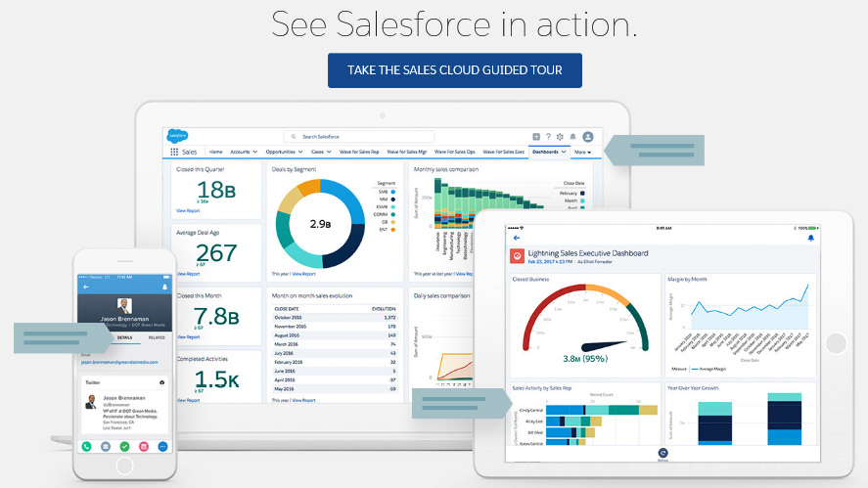This screenshot has height=488, width=868.
Task: Open View Report under Month on month sales evolution
Action: point(304,400)
